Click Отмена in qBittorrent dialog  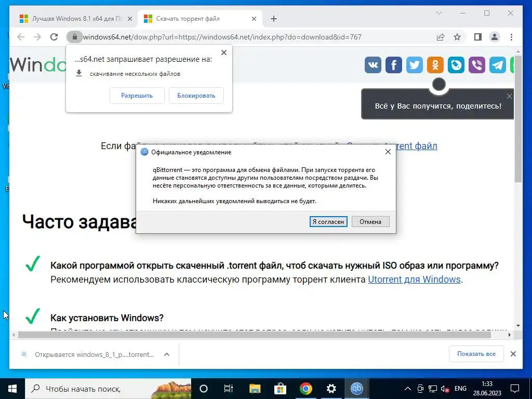tap(370, 221)
